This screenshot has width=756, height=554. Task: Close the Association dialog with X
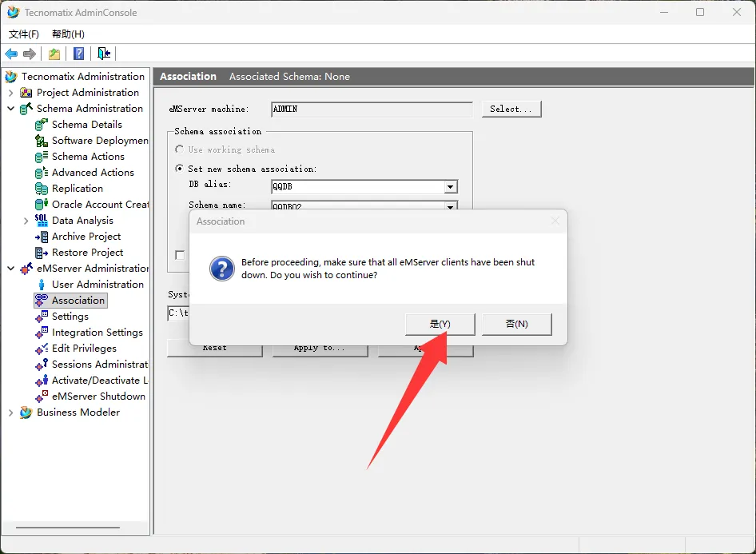[555, 221]
